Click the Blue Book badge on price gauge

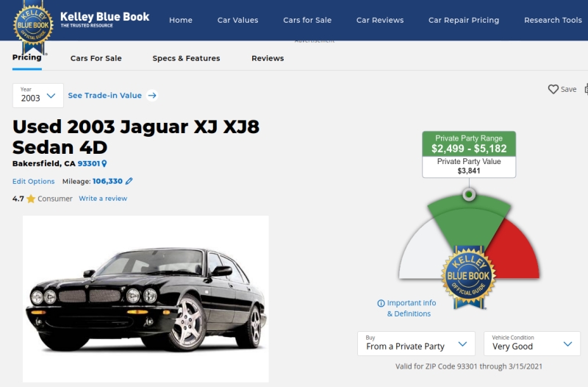(x=468, y=277)
